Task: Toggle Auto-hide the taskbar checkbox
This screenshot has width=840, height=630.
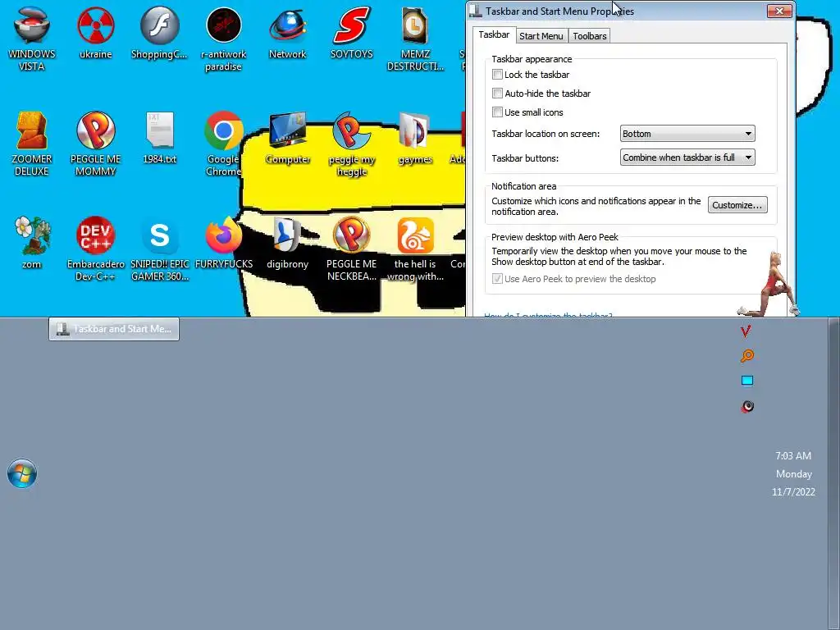Action: pos(497,94)
